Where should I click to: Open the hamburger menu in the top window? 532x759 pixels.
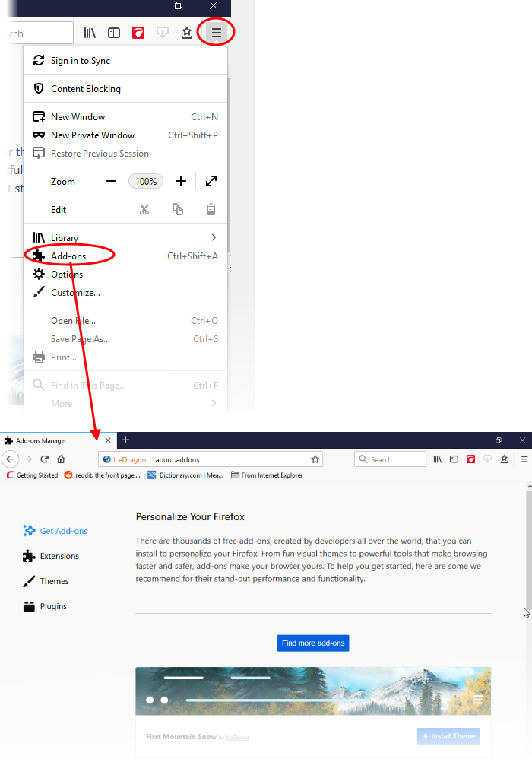click(x=216, y=33)
